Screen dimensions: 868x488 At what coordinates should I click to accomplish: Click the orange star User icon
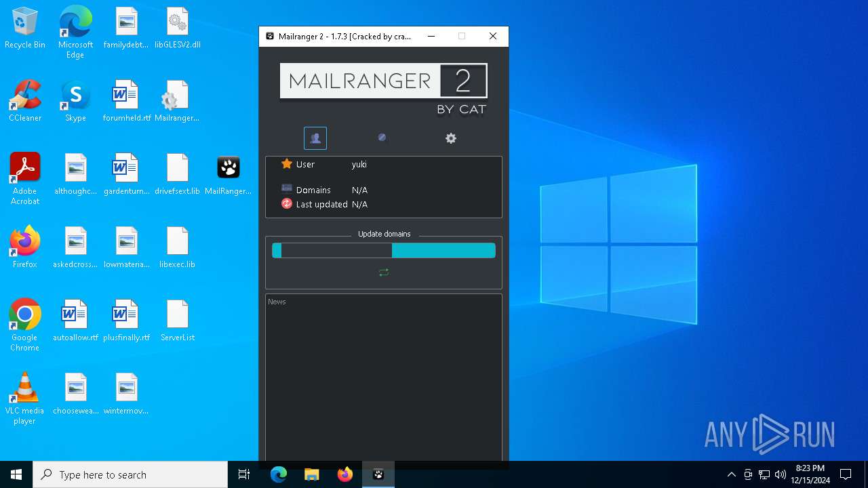287,164
